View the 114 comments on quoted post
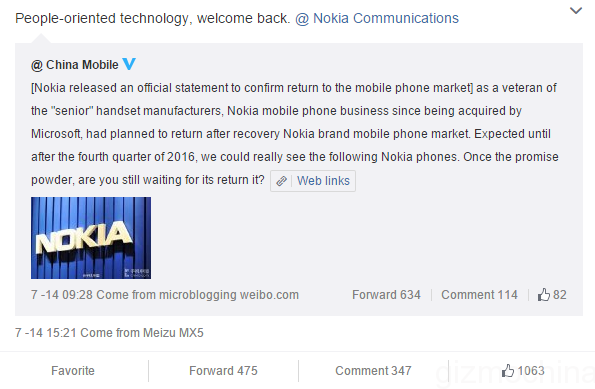 (479, 295)
